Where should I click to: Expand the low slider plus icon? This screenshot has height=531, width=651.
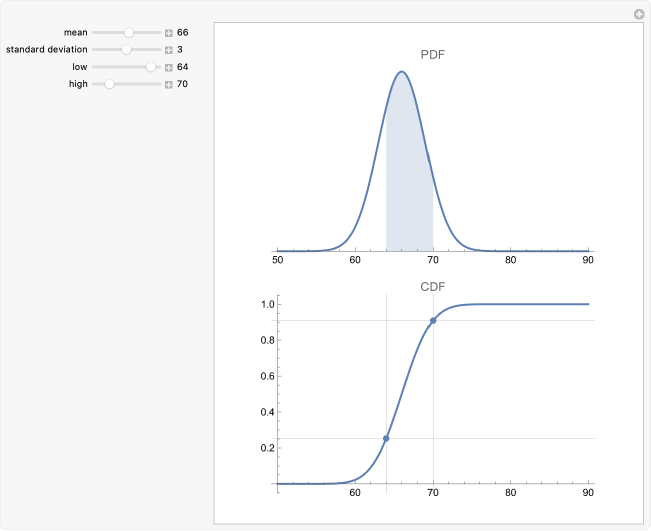[169, 67]
